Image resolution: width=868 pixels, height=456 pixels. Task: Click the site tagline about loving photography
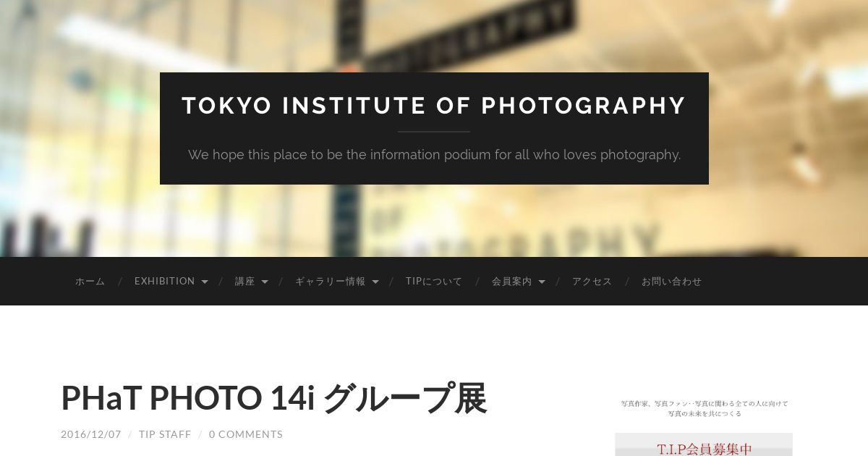tap(434, 154)
